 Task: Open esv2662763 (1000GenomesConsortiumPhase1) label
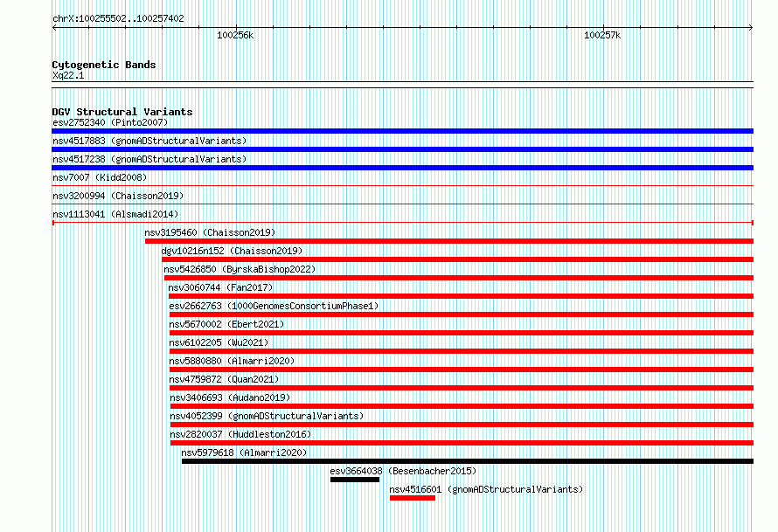(274, 306)
